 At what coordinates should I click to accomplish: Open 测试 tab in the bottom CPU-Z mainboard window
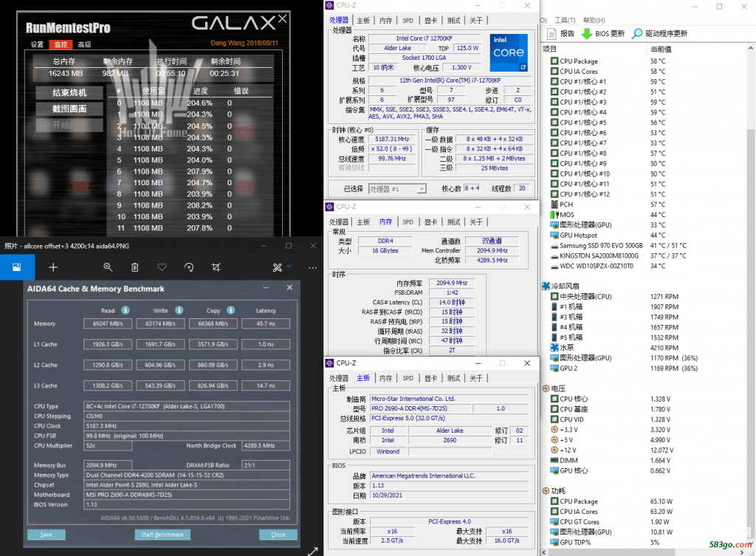click(453, 378)
